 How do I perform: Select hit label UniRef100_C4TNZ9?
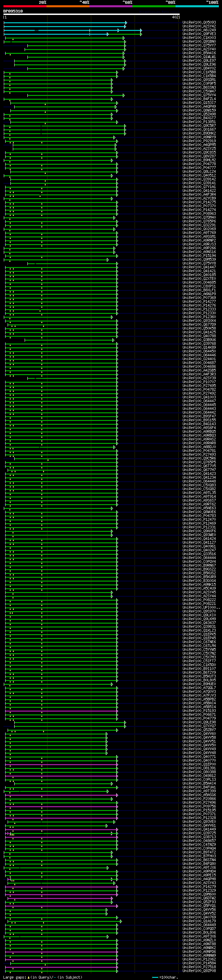pyautogui.click(x=199, y=844)
